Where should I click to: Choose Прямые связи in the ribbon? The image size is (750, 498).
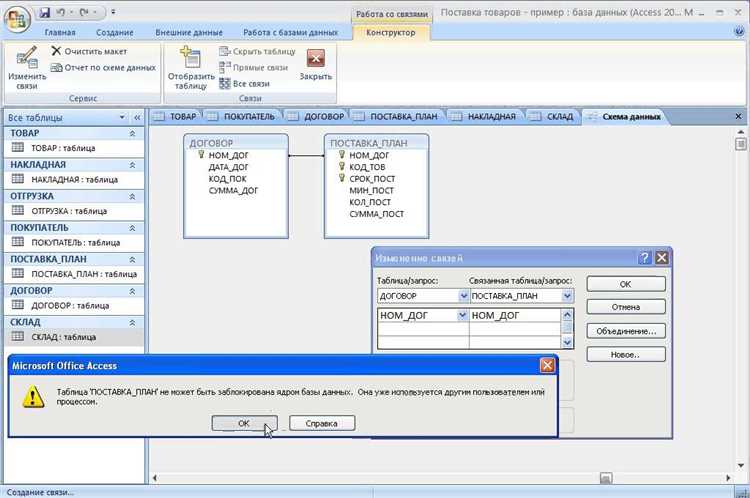(254, 67)
